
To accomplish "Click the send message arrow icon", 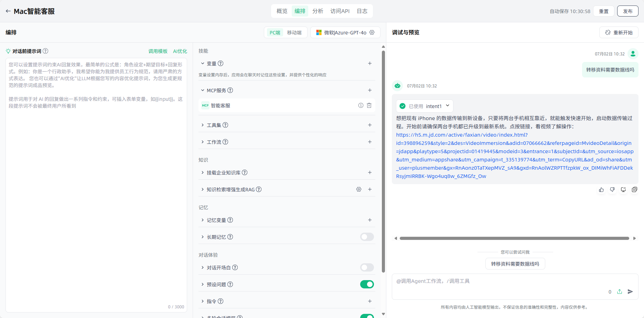I will point(630,291).
